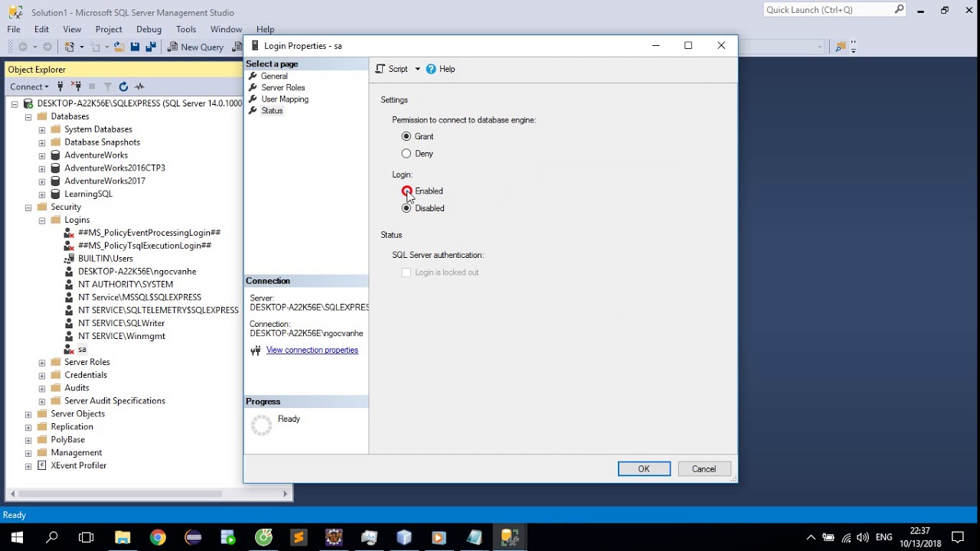Select the Deny permission radio button
The height and width of the screenshot is (551, 980).
click(407, 154)
